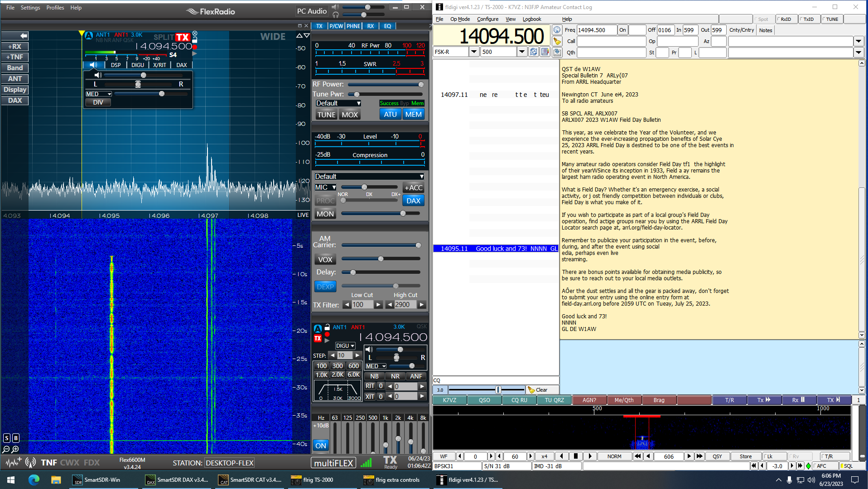The image size is (868, 489).
Task: Toggle the DEXP button
Action: (325, 287)
